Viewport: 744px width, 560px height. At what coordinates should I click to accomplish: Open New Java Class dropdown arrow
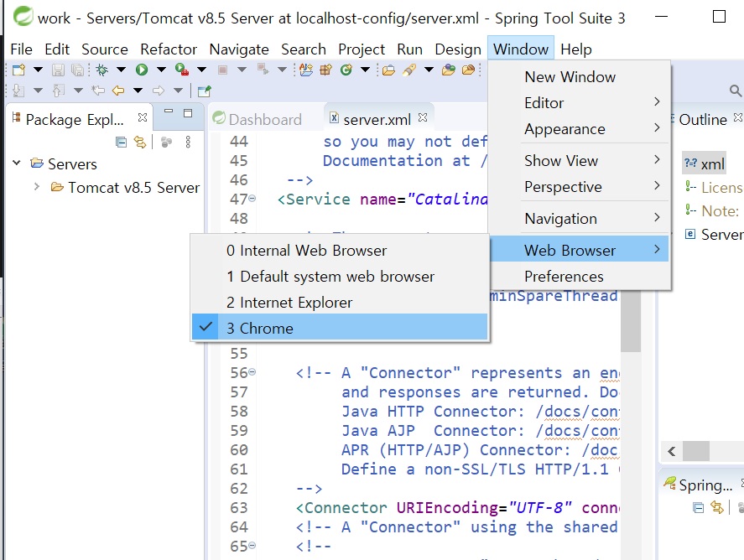[365, 70]
